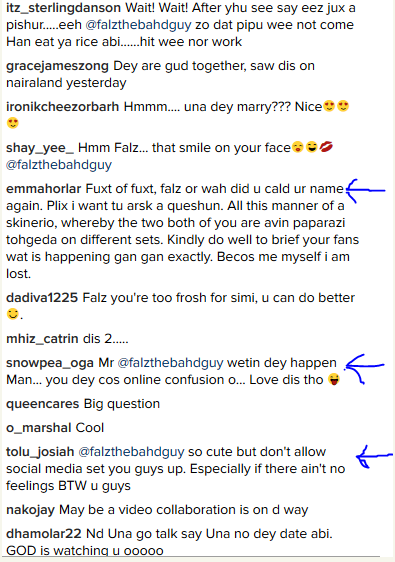This screenshot has height=562, width=395.
Task: Click blue arrow beside emmahorlar's comment
Action: point(366,190)
